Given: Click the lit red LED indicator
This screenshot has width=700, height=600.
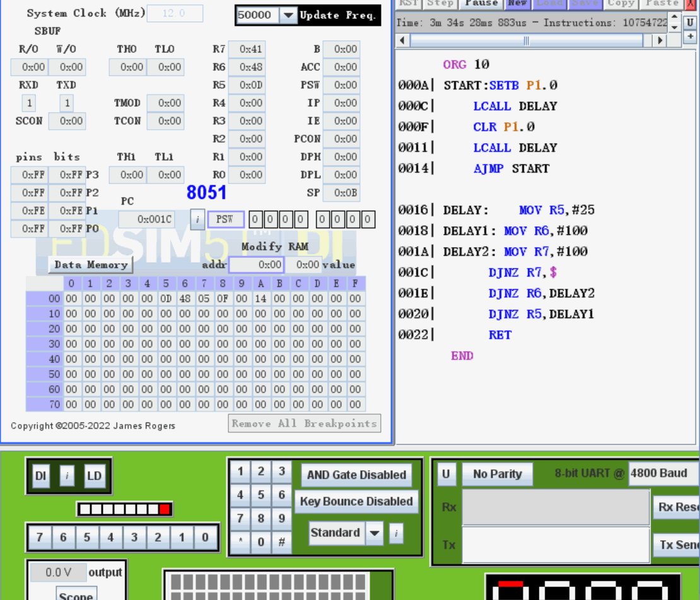Looking at the screenshot, I should [165, 509].
